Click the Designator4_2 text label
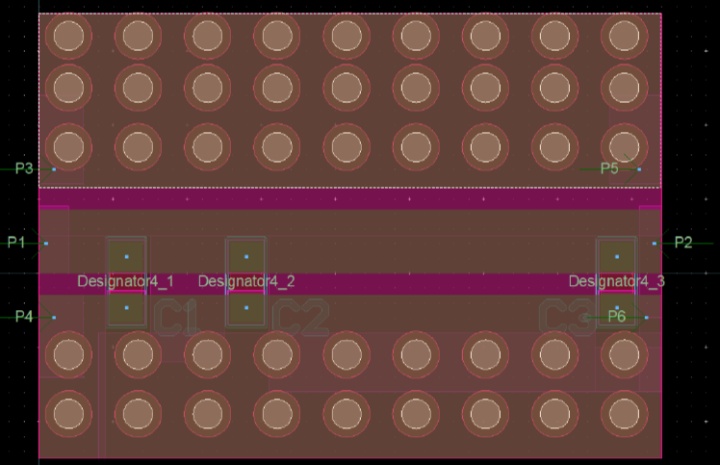The width and height of the screenshot is (720, 465). pos(246,281)
